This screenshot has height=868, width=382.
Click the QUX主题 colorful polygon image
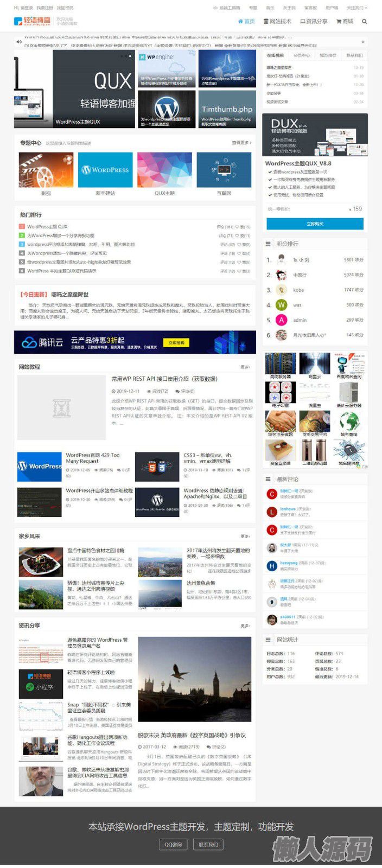164,170
